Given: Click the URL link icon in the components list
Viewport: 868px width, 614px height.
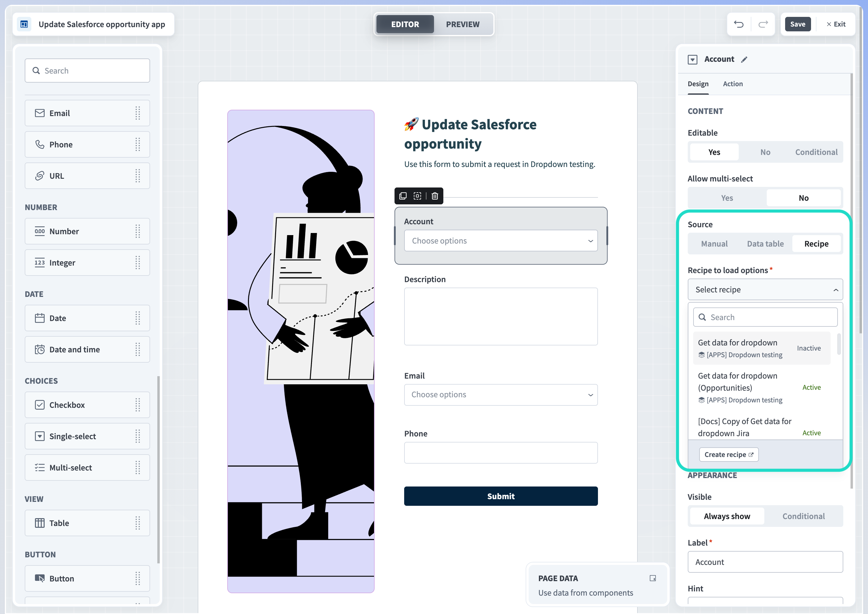Looking at the screenshot, I should point(40,176).
